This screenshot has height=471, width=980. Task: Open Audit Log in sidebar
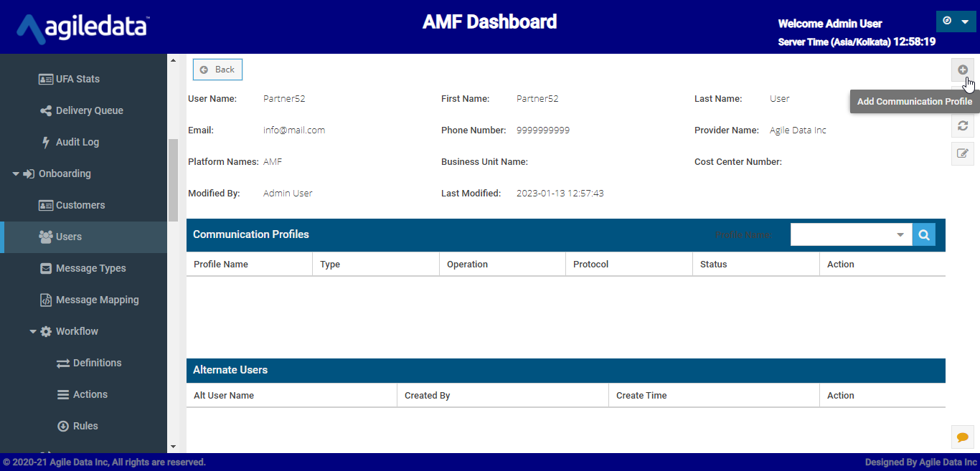click(x=77, y=142)
